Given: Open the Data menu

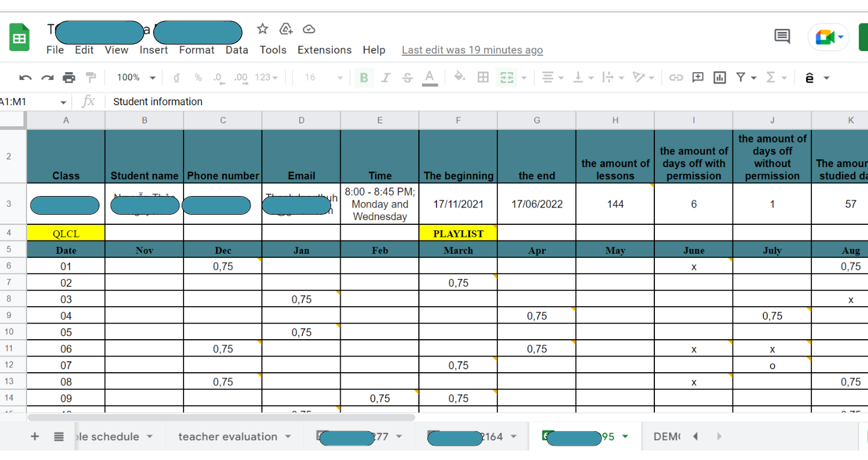Looking at the screenshot, I should pos(237,50).
